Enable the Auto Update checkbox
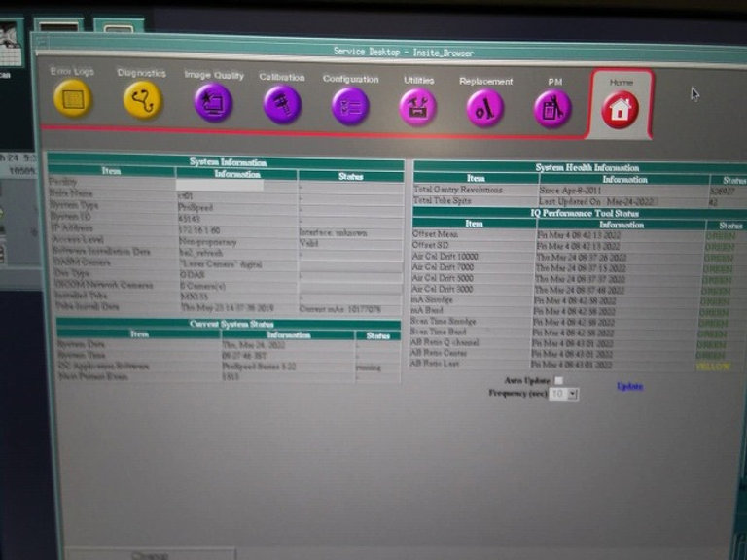Viewport: 747px width, 560px height. coord(558,380)
